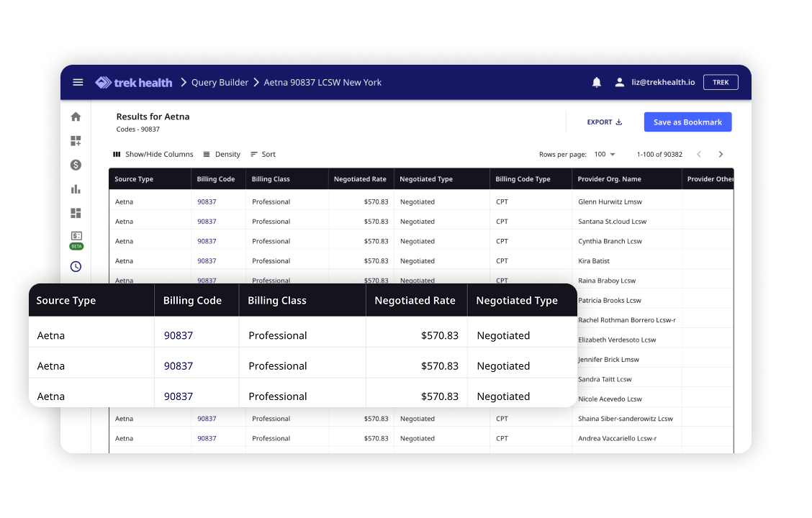
Task: Open billing code 90837 in Shaina Siber-sanderowitz row
Action: (x=207, y=419)
